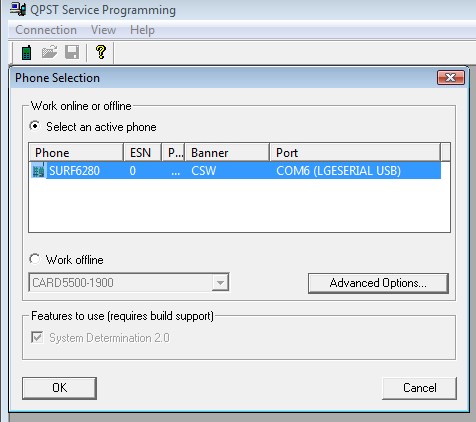Click the Banner column header
This screenshot has height=422, width=476.
point(227,153)
